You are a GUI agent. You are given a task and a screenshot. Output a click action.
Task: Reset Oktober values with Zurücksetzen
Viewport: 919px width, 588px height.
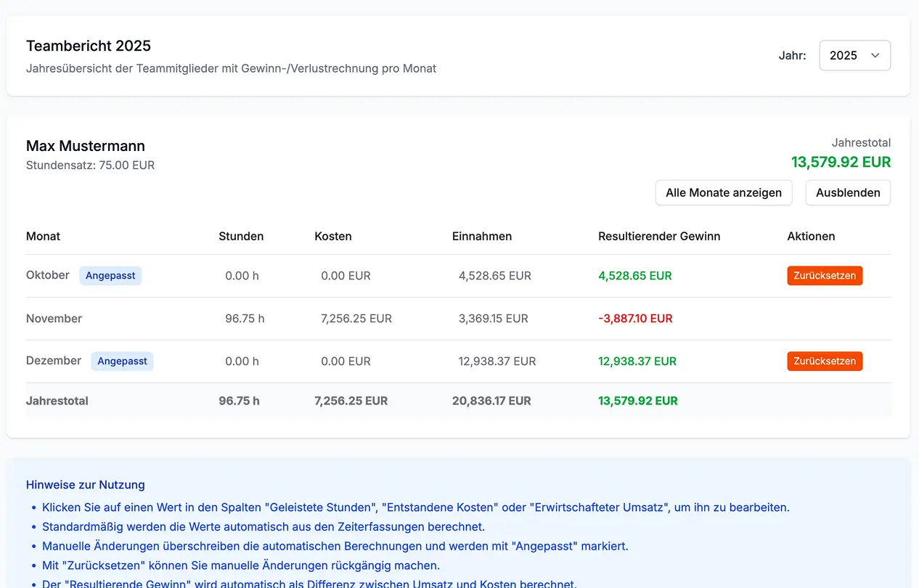click(825, 276)
